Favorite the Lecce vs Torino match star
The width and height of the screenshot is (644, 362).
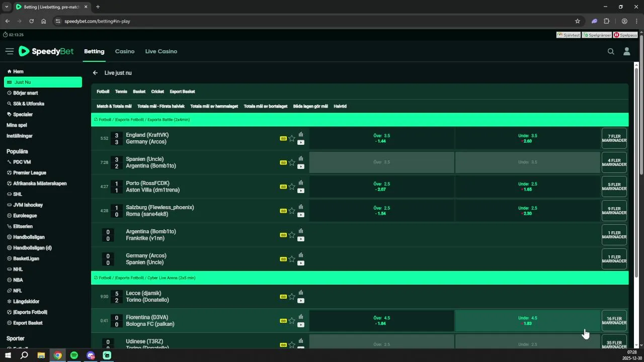pos(292,297)
